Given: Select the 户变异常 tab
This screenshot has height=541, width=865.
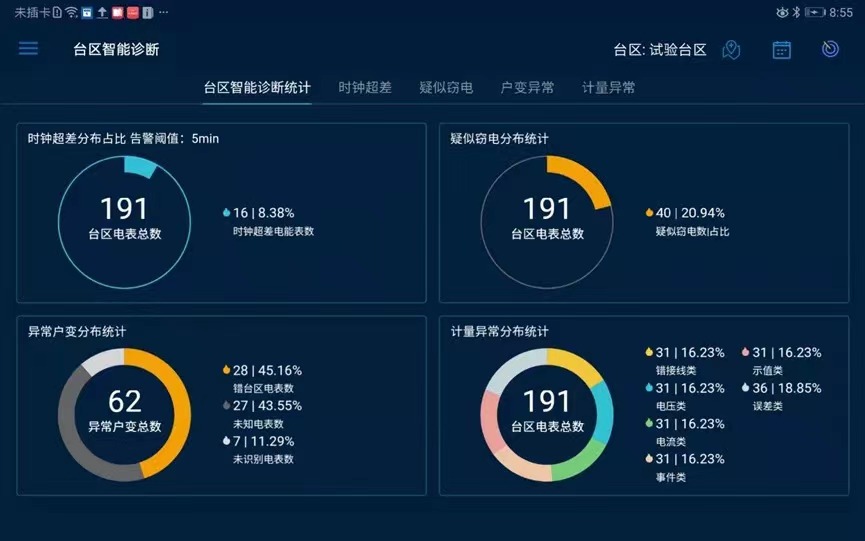Looking at the screenshot, I should pos(527,88).
